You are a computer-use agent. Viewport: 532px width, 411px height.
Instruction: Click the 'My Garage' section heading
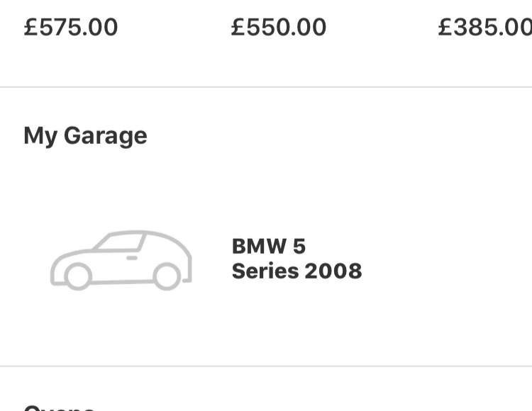pos(86,136)
